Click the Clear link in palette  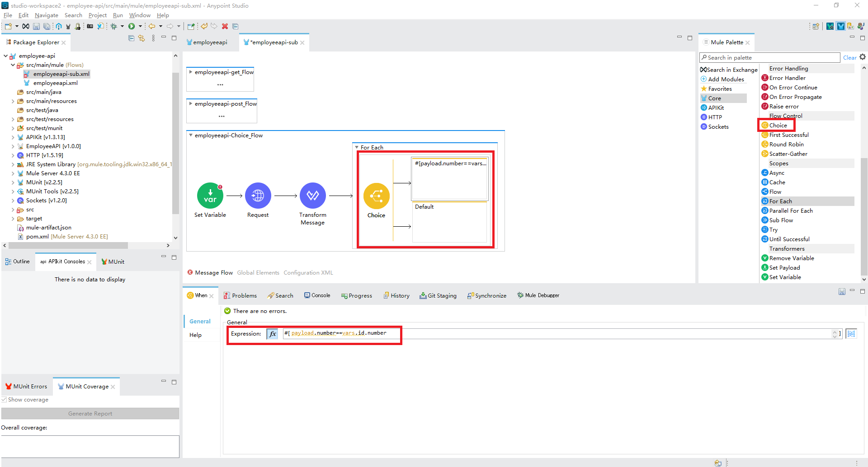pyautogui.click(x=849, y=58)
